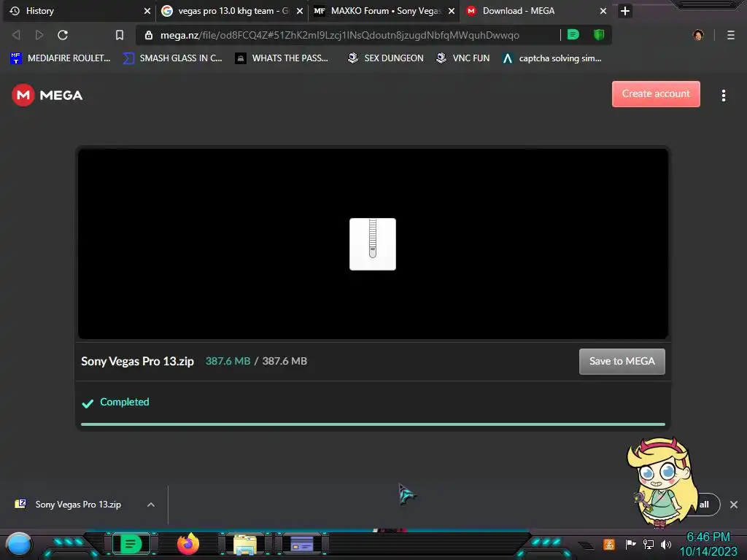Open the VNC FUN bookmark
Image resolution: width=747 pixels, height=560 pixels.
pos(463,58)
